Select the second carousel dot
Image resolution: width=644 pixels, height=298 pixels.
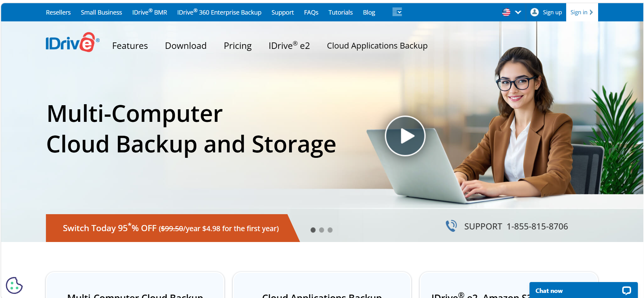coord(321,230)
